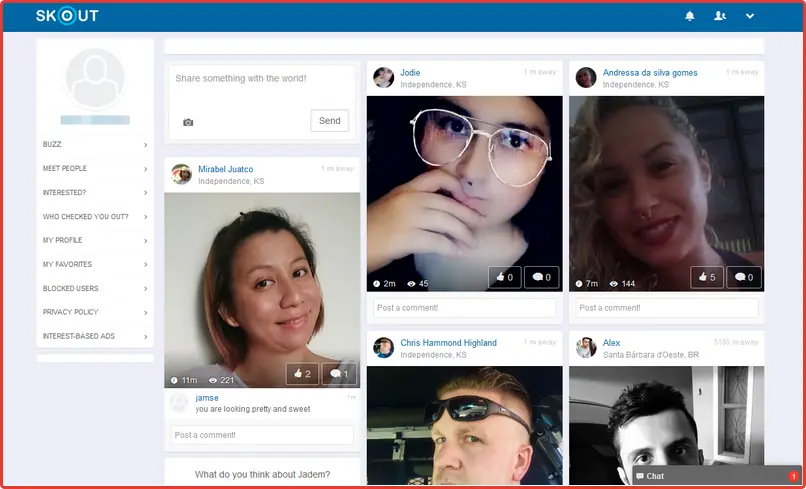Like Mirabel Juatco's photo

[x=302, y=374]
